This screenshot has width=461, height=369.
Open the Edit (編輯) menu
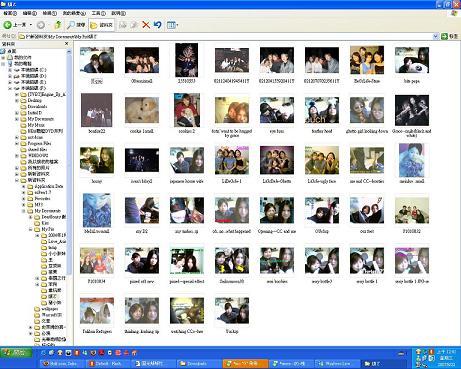30,13
